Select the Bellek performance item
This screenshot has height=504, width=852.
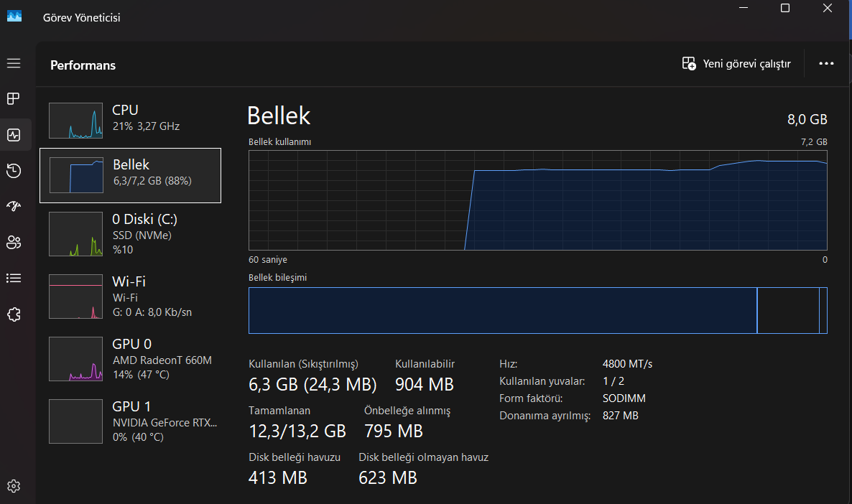(131, 175)
